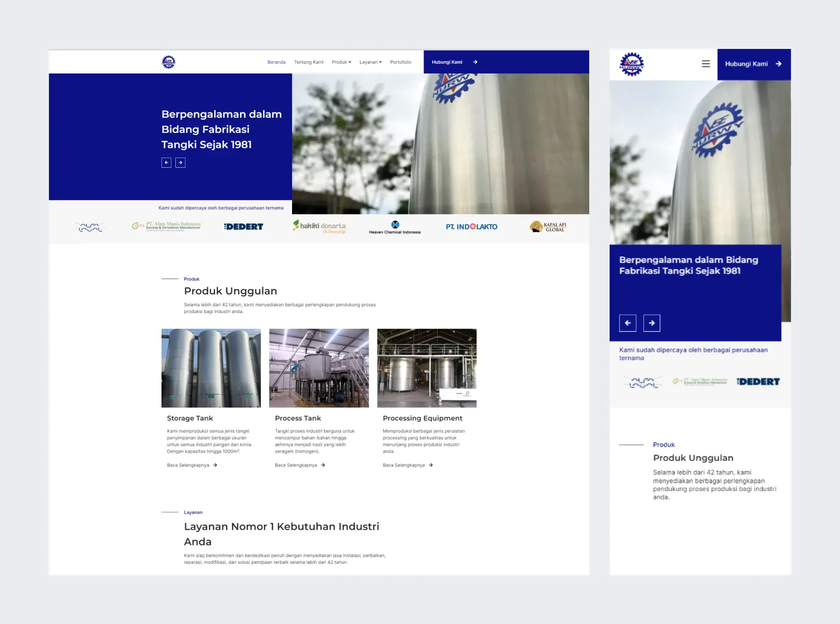Viewport: 840px width, 624px height.
Task: Click the Alfa Laval logo in the mobile view
Action: click(x=643, y=382)
